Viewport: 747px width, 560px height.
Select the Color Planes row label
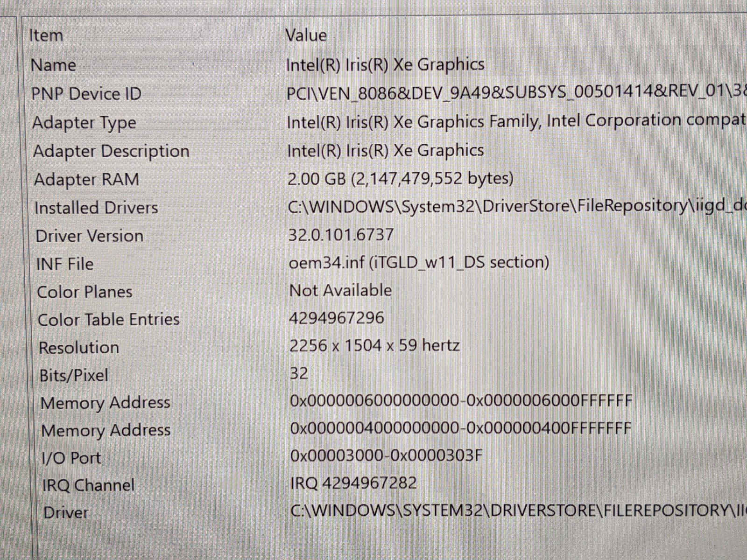[x=85, y=292]
